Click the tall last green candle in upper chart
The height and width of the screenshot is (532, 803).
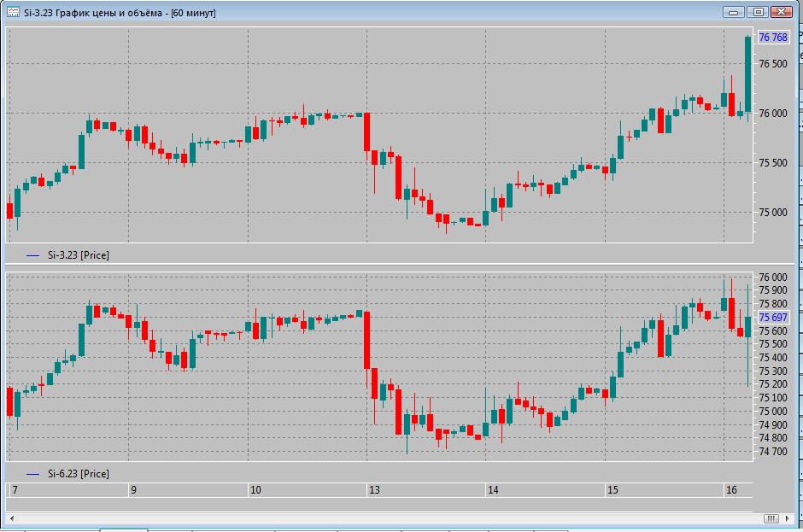point(748,74)
